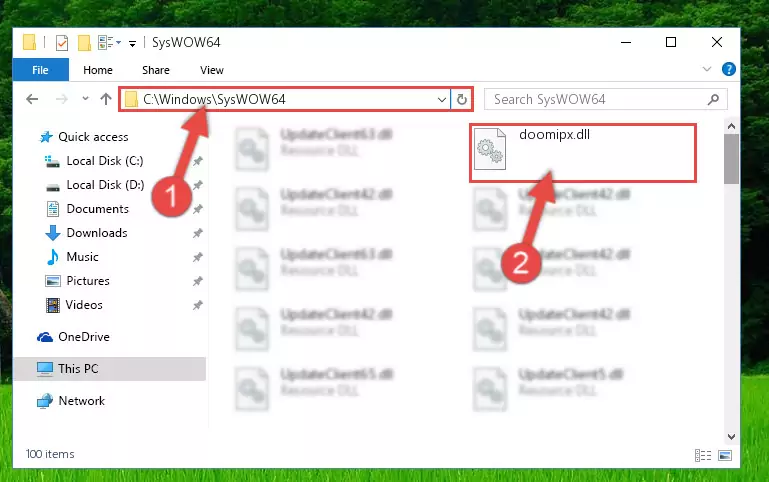Select This PC in navigation pane
769x482 pixels.
coord(78,369)
